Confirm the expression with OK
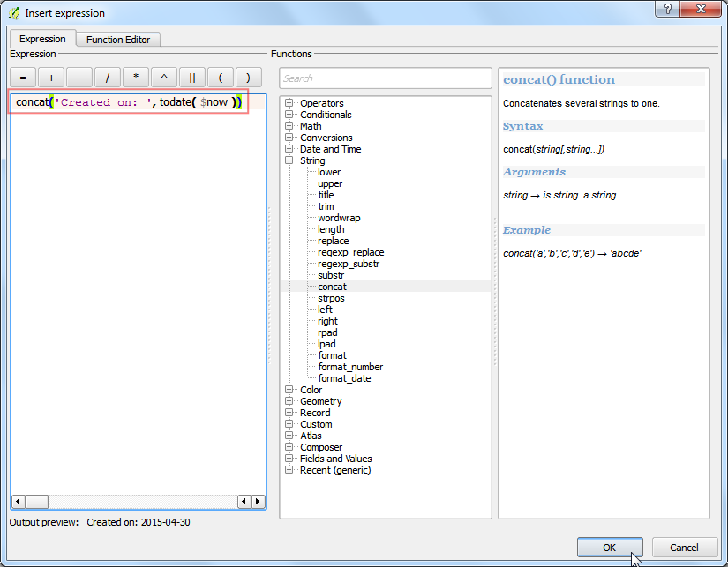Viewport: 728px width, 567px height. pyautogui.click(x=610, y=548)
